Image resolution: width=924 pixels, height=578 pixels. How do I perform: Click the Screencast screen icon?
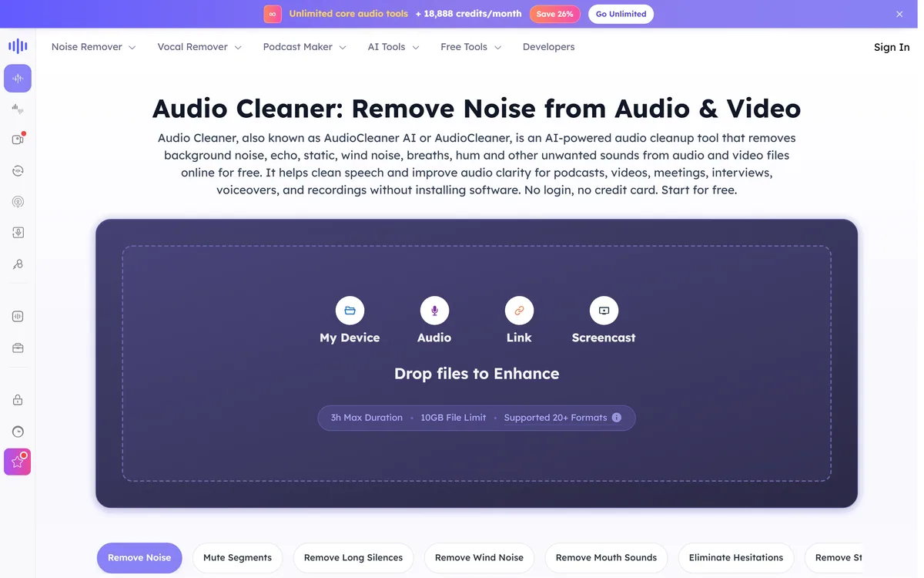tap(604, 311)
